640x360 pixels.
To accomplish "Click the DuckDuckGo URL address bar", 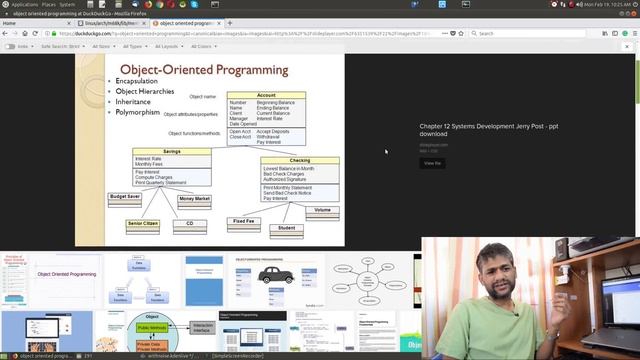I will [245, 33].
